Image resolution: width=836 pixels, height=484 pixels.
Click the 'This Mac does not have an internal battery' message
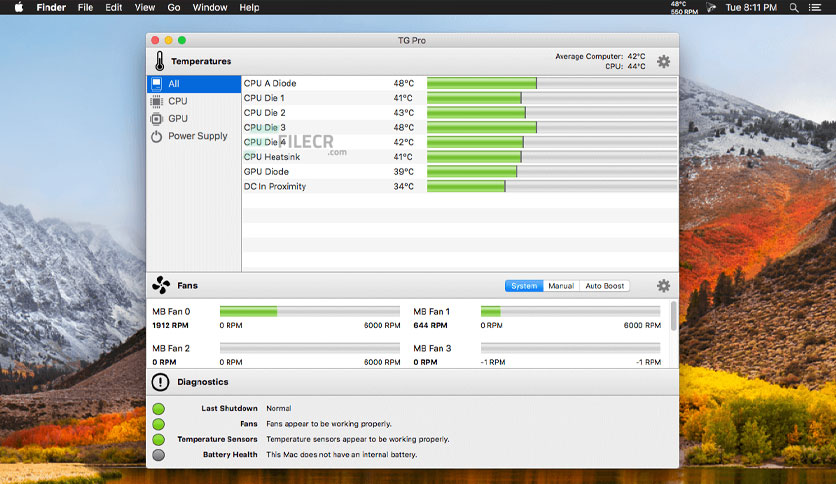[342, 455]
